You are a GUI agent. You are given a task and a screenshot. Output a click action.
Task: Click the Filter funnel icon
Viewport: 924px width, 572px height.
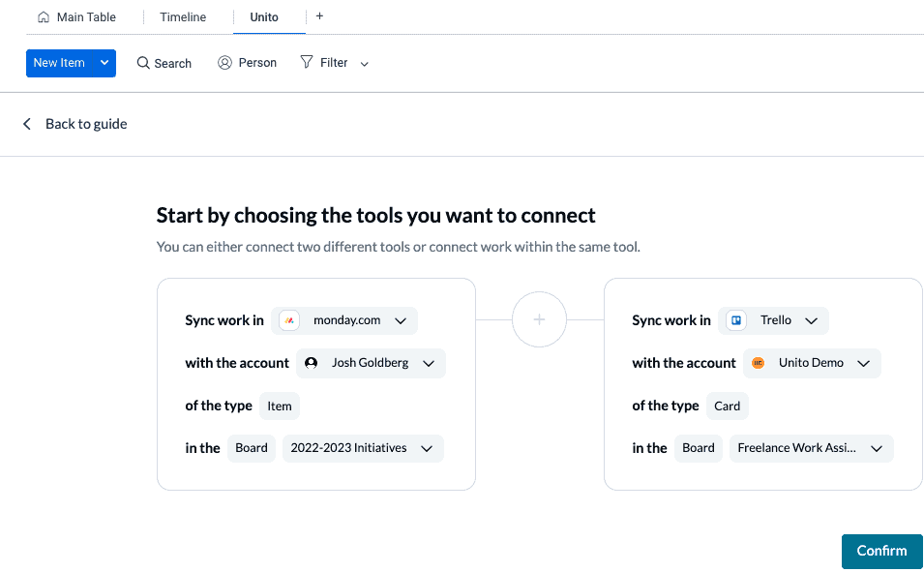307,62
